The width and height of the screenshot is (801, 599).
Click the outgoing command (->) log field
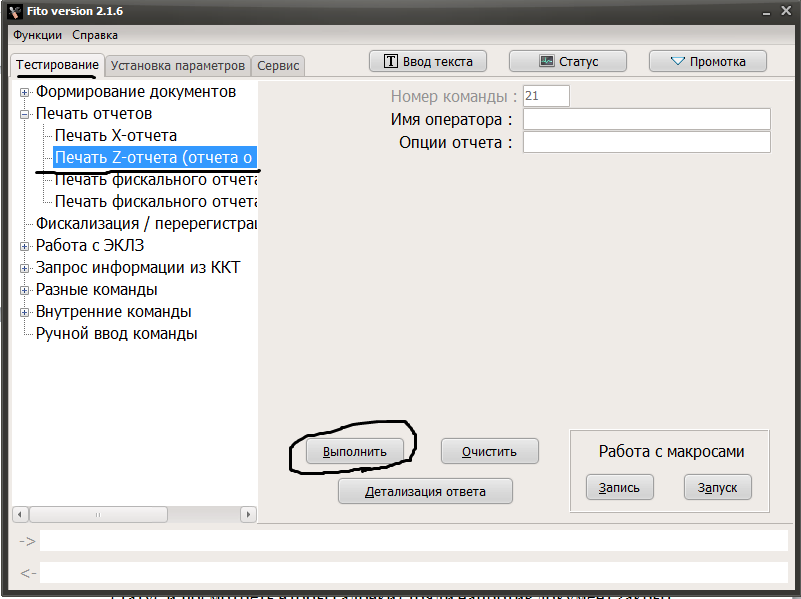pos(414,541)
